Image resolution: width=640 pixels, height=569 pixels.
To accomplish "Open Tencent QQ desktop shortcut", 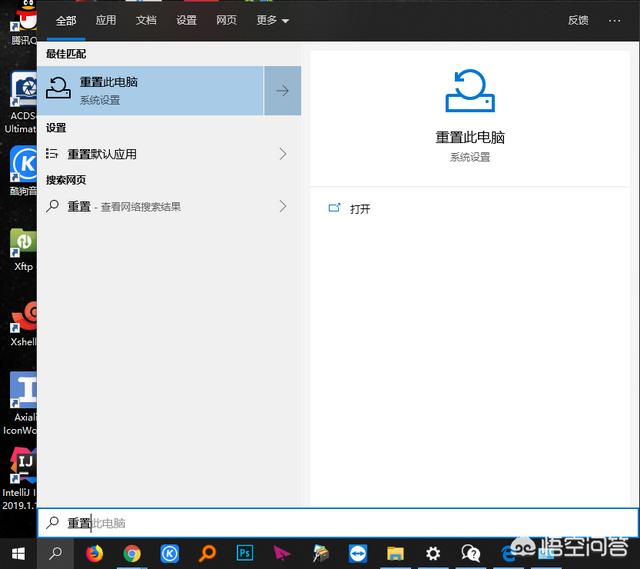I will click(23, 22).
